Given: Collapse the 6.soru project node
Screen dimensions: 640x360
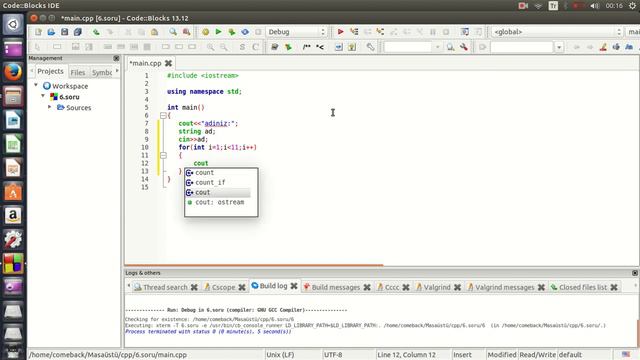Looking at the screenshot, I should 43,96.
